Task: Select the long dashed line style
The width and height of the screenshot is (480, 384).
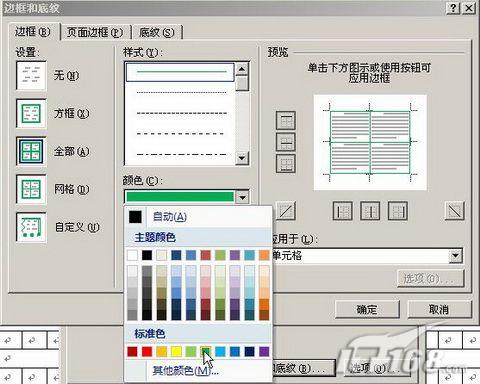Action: [180, 134]
